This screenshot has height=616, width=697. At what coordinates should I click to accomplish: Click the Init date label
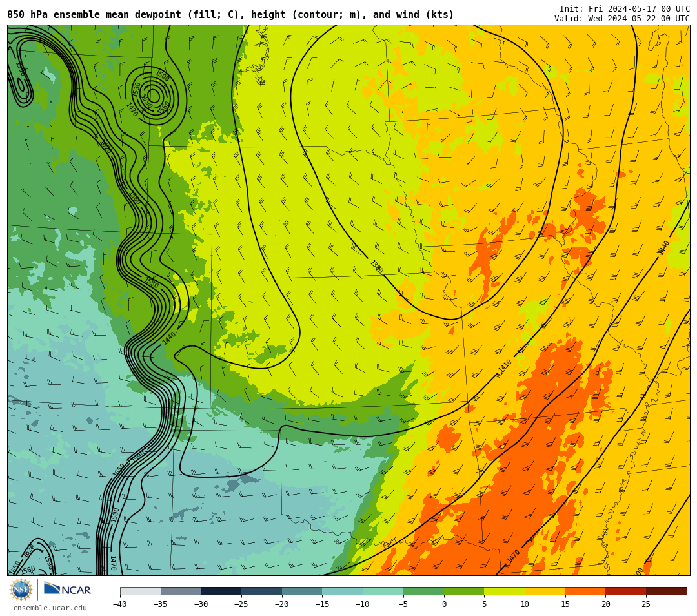point(625,9)
